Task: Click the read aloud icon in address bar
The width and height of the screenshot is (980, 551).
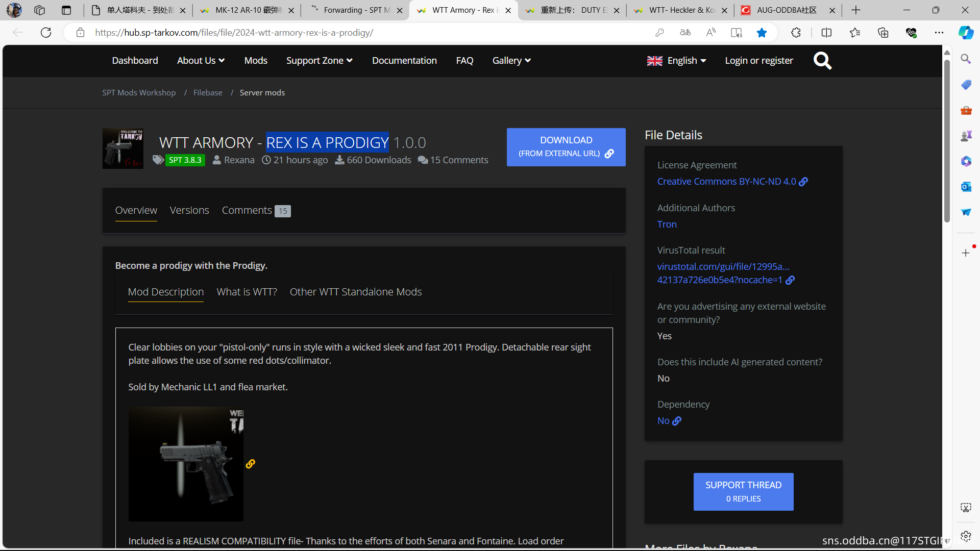Action: 710,33
